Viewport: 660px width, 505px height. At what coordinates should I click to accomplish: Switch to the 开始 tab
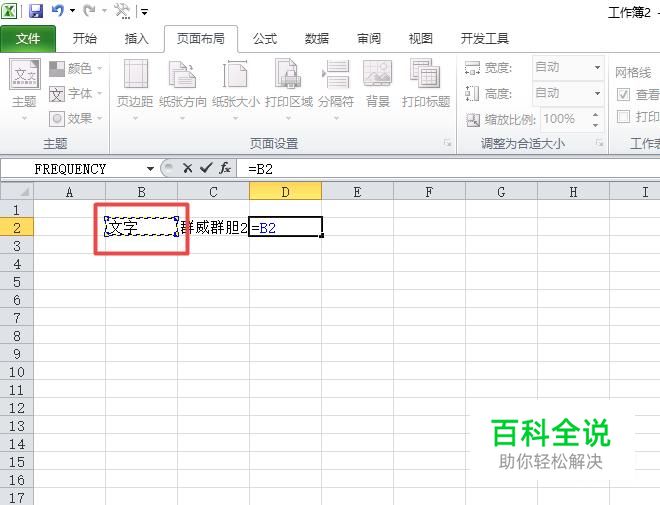[85, 39]
